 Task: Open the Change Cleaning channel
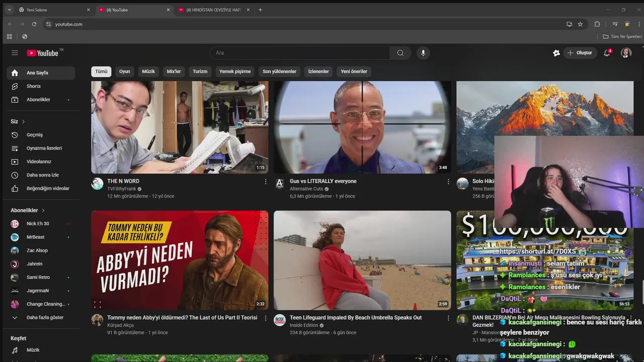[x=41, y=304]
